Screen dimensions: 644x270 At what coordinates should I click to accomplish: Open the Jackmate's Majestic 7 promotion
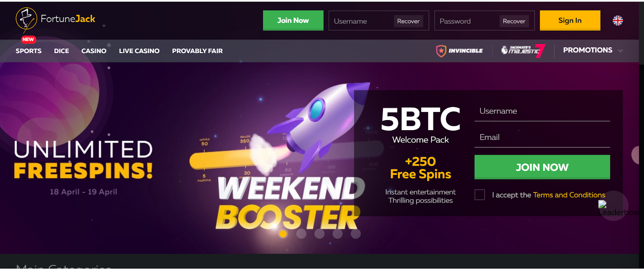coord(523,50)
